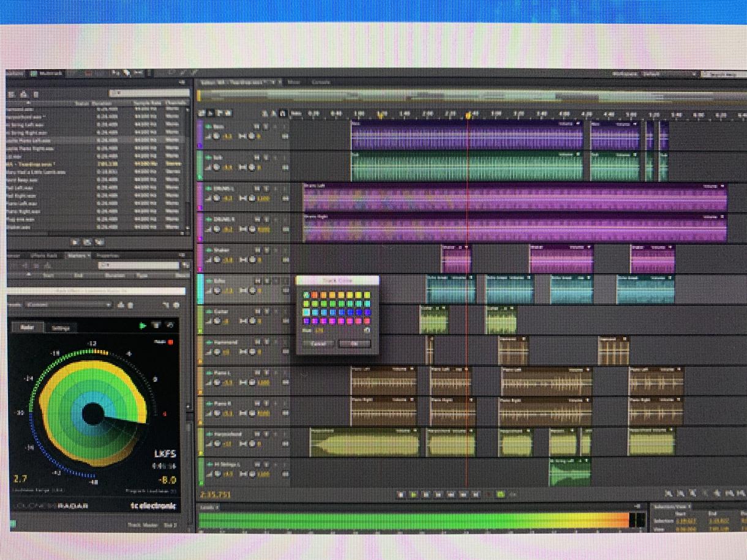Mute the DRUMS R track

coord(257,218)
